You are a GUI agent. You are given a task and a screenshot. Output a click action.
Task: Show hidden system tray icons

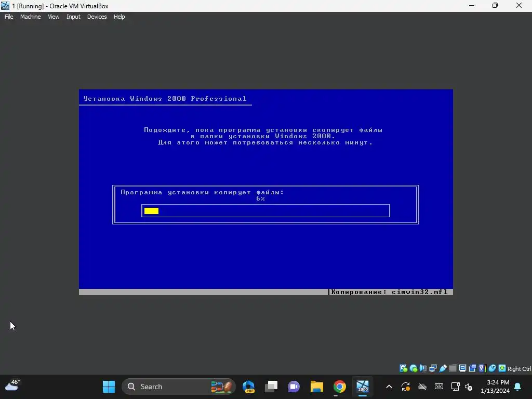[389, 387]
